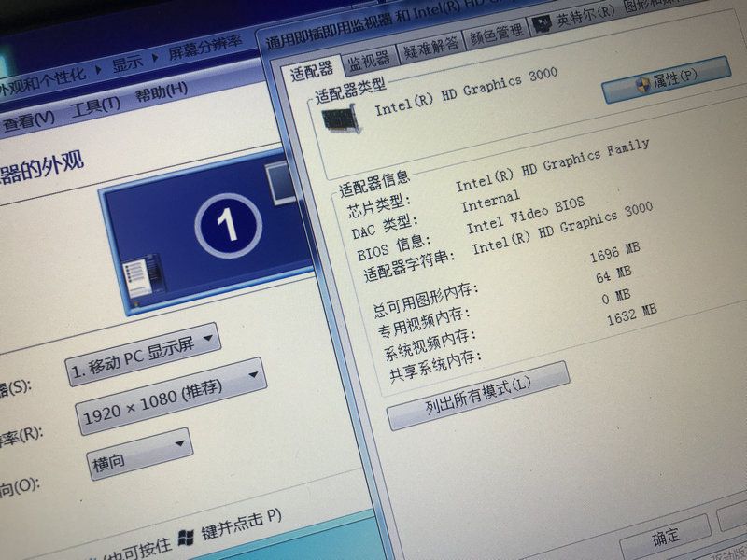Click 外观和个性化 breadcrumb item

point(42,84)
